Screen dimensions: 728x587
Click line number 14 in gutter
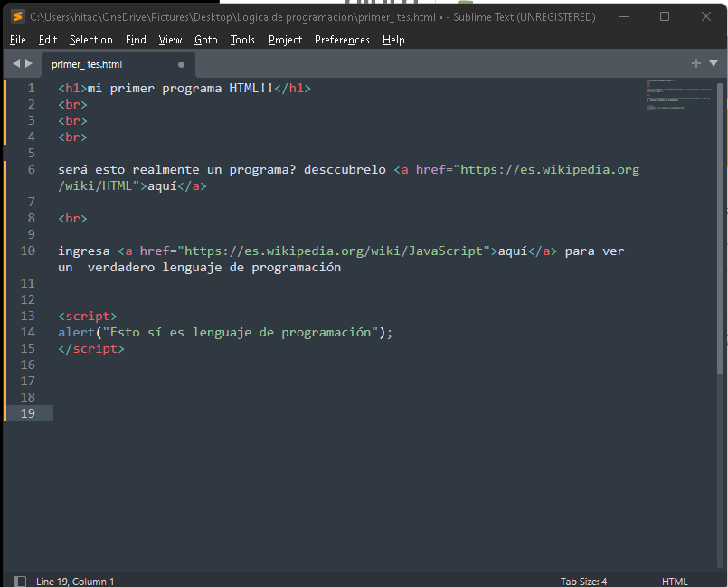tap(28, 332)
